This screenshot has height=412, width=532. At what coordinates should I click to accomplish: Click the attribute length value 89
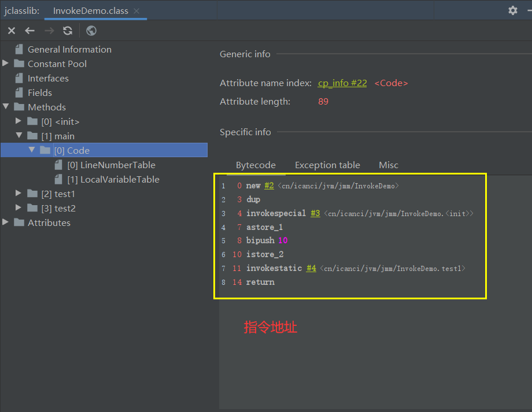[323, 101]
